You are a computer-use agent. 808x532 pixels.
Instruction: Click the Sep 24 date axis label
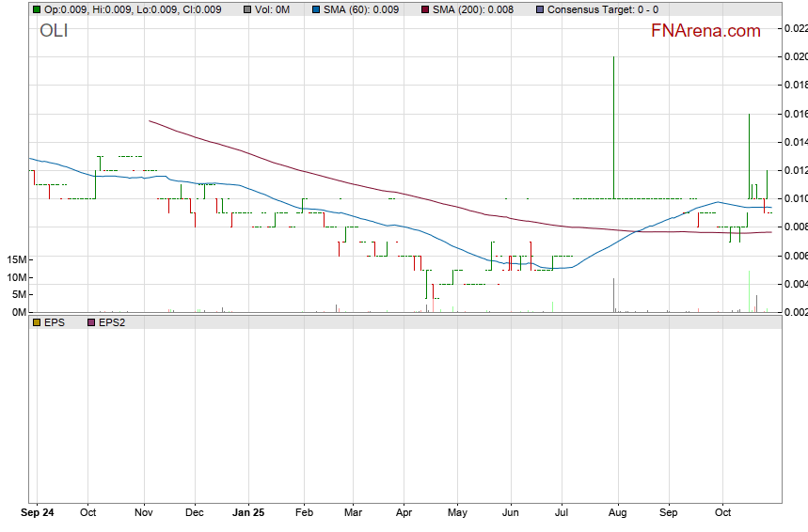38,514
